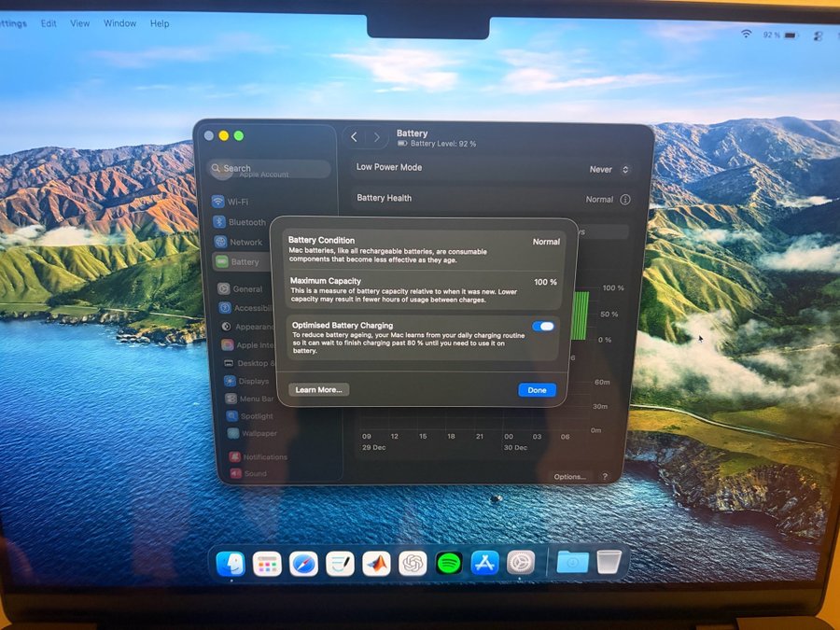Viewport: 840px width, 630px height.
Task: Open the Edit menu
Action: pyautogui.click(x=49, y=23)
